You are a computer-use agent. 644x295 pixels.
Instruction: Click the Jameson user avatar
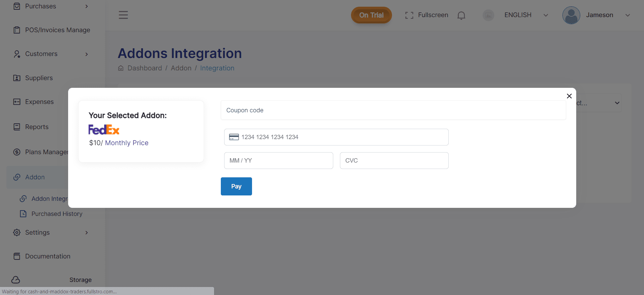coord(571,15)
